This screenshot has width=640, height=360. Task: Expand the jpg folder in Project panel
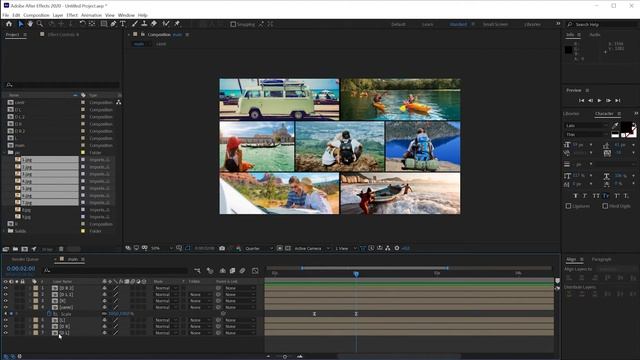point(5,153)
